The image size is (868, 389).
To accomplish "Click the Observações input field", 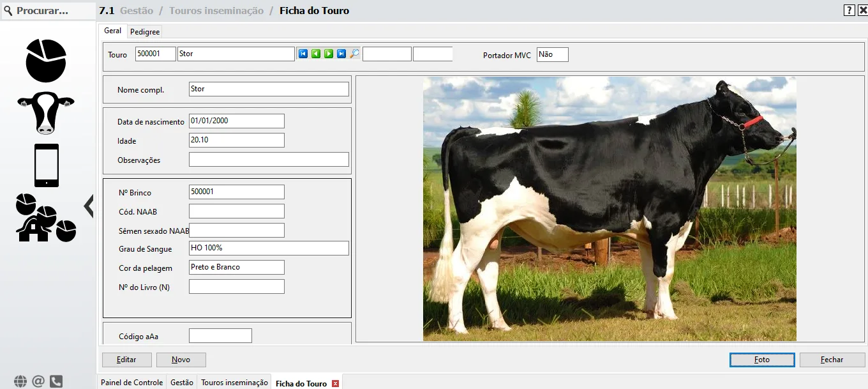I will tap(269, 160).
